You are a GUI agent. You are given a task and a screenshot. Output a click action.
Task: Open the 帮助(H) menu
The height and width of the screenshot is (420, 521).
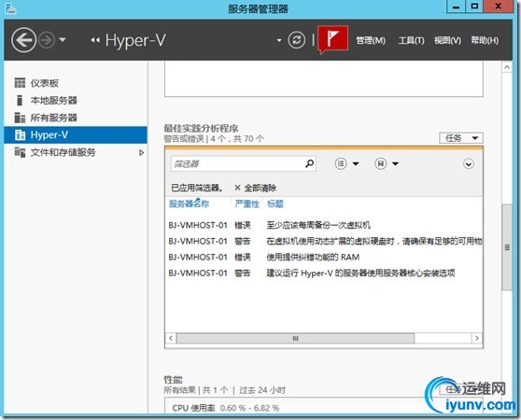[x=485, y=40]
